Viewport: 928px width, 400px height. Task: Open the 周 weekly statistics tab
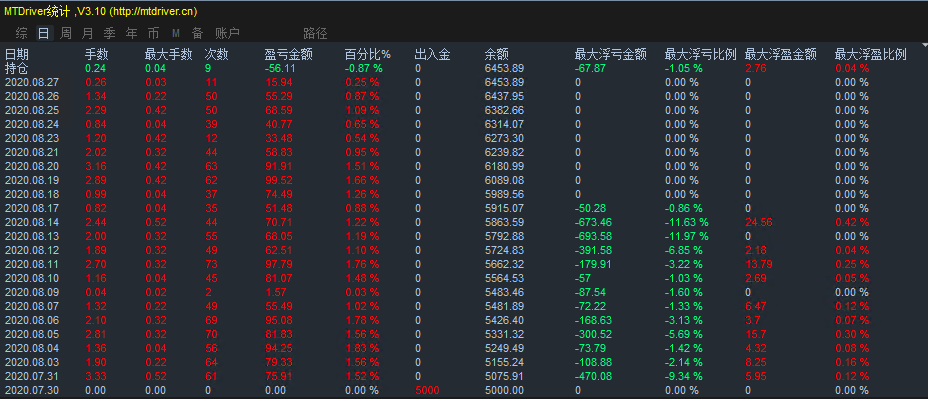pyautogui.click(x=65, y=33)
